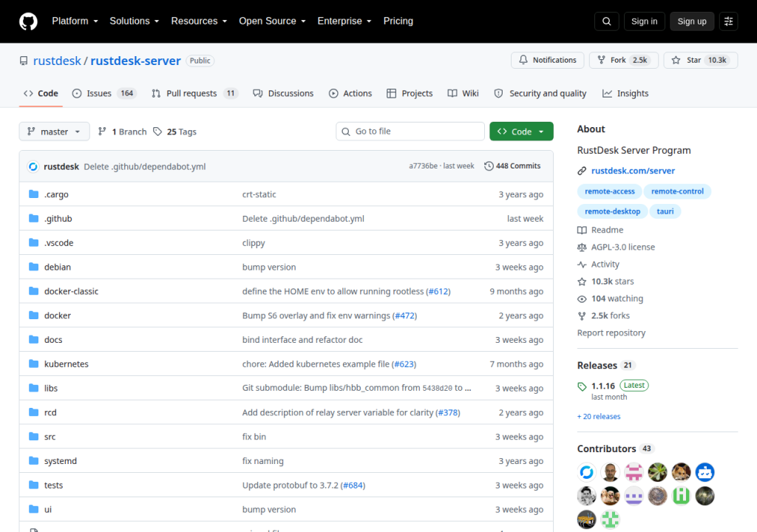Click the tauri topic tag

(x=665, y=211)
